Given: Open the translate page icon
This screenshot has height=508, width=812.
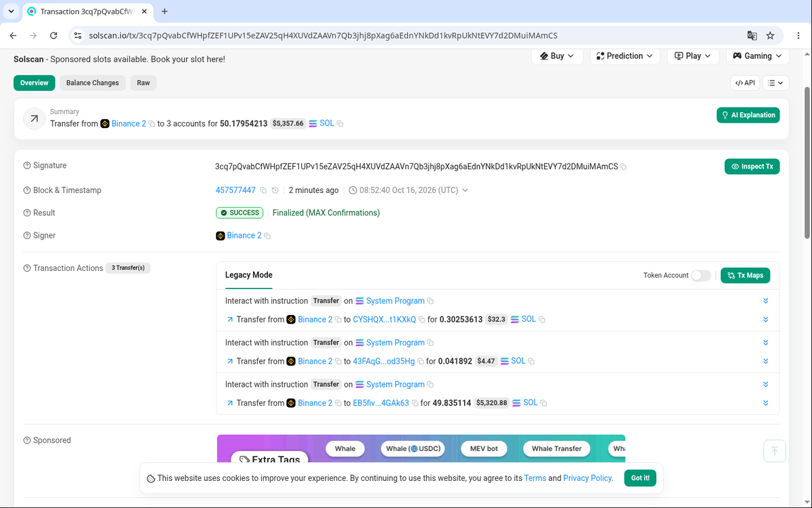Looking at the screenshot, I should [x=752, y=35].
